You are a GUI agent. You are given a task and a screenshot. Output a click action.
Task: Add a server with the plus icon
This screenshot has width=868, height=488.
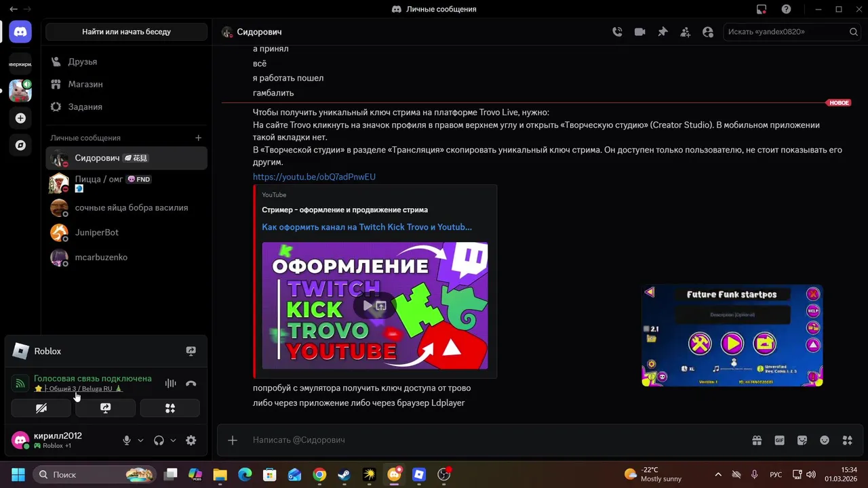pos(20,118)
